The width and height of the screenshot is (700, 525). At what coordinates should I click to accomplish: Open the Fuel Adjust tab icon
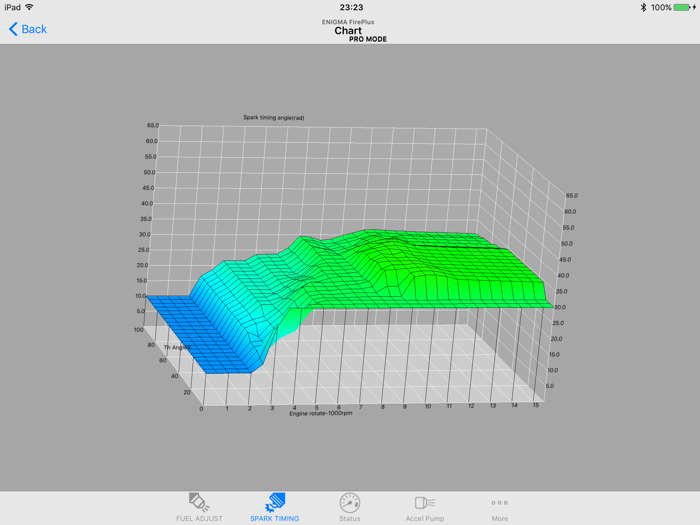pos(199,502)
